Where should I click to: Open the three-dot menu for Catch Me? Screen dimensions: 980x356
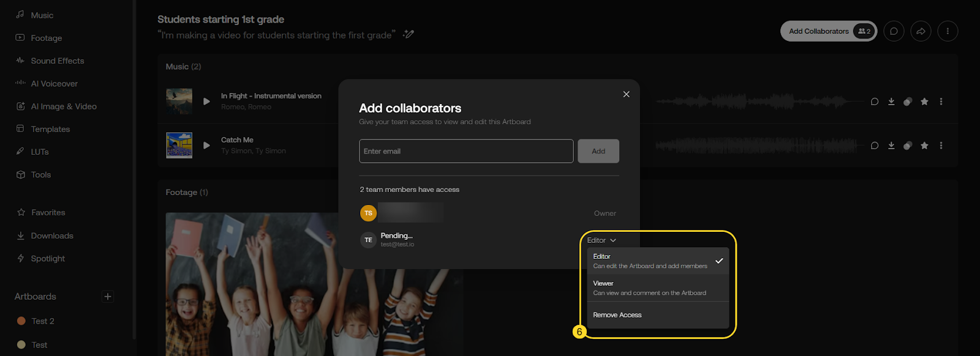tap(941, 146)
